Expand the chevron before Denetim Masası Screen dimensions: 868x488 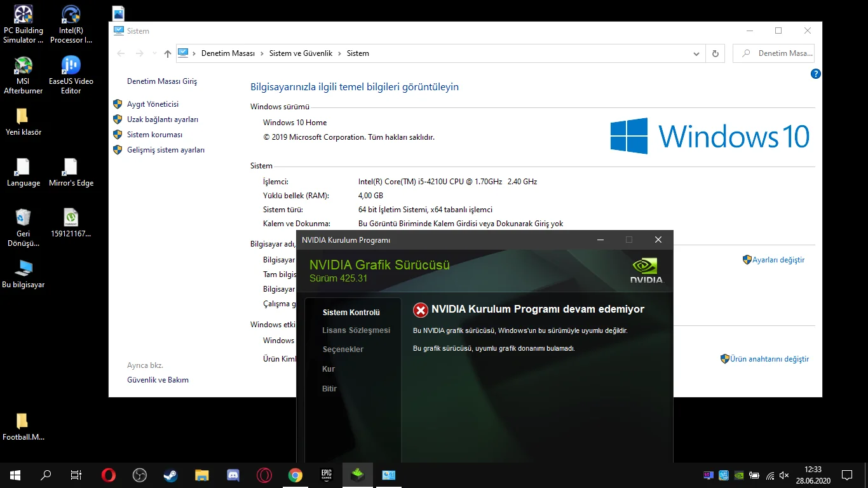tap(194, 53)
